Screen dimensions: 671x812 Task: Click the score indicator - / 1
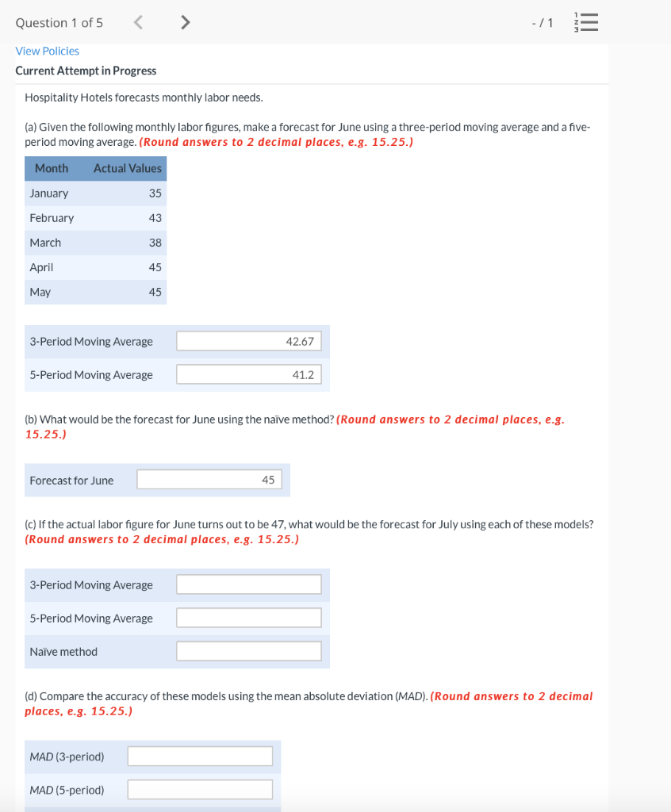click(543, 22)
